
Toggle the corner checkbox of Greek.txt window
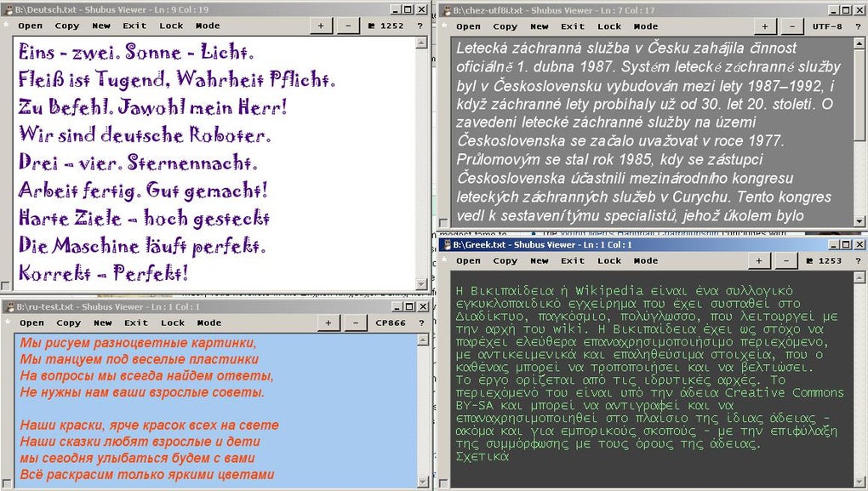[443, 484]
